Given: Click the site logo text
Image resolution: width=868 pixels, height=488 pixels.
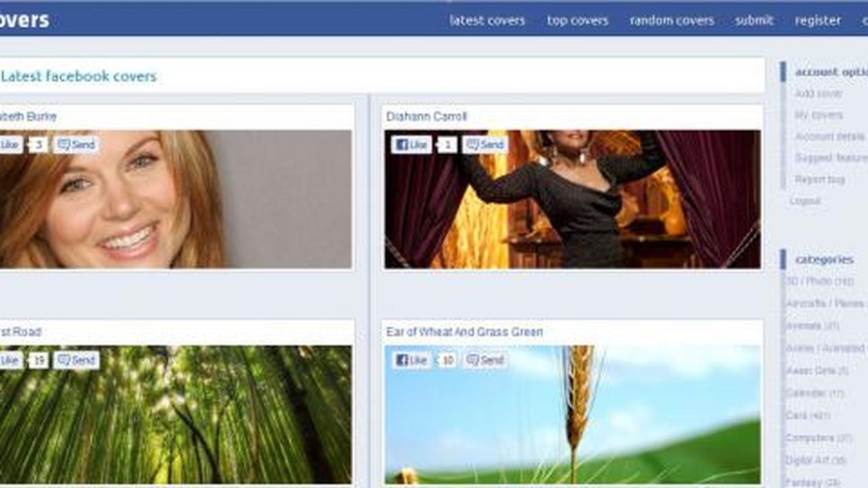Looking at the screenshot, I should click(x=24, y=20).
